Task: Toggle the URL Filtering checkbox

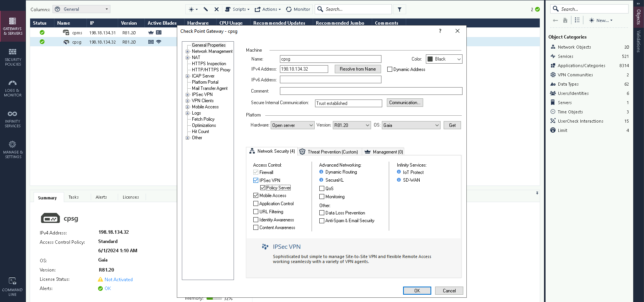Action: [256, 212]
